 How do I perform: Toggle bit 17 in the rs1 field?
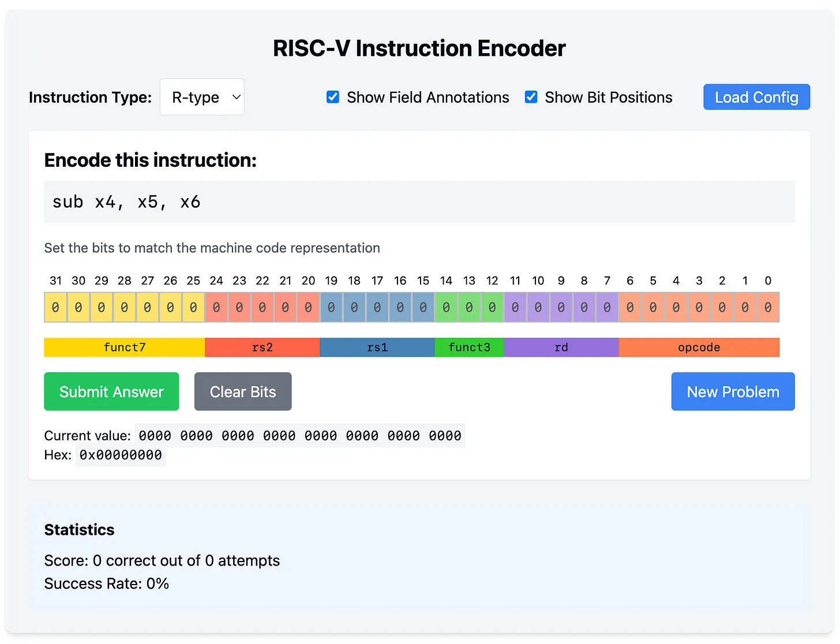[x=377, y=308]
